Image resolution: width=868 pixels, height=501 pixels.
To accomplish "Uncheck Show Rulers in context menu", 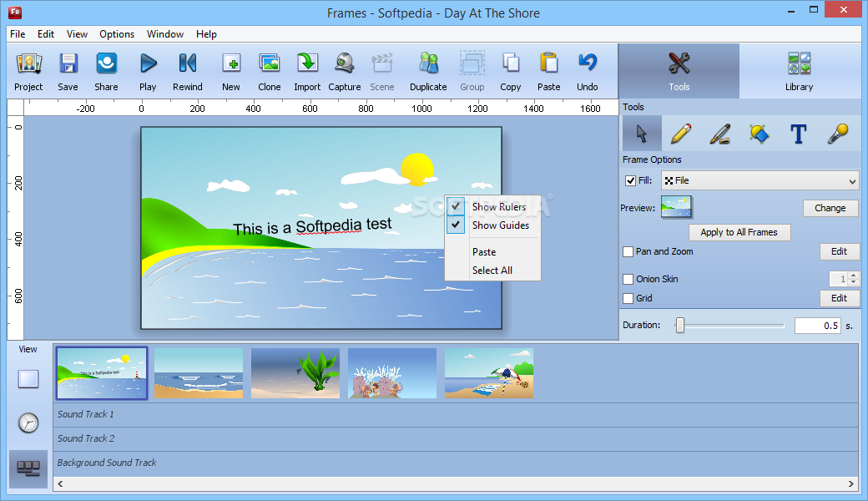I will tap(492, 206).
